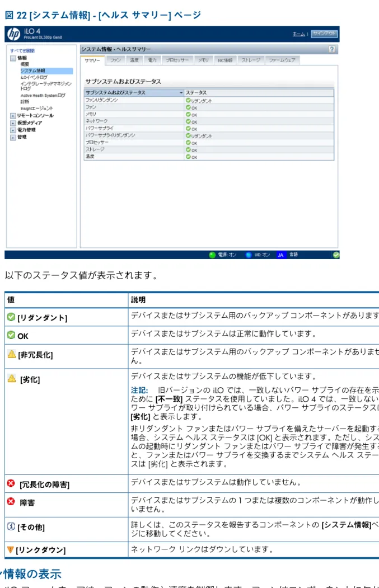
Task: Select 概要 in the navigation tree
Action: 25,64
